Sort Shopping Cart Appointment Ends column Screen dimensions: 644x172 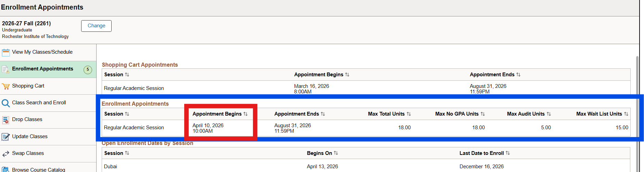[518, 75]
